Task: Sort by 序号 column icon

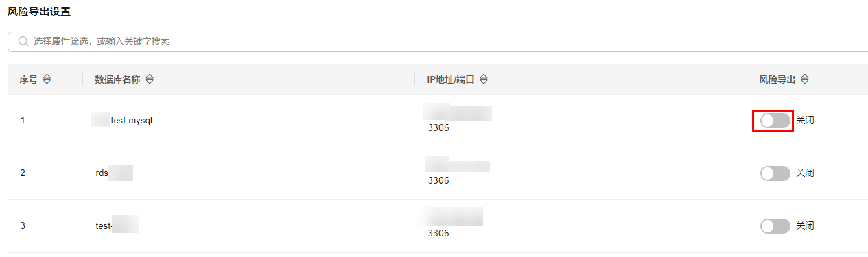Action: tap(47, 79)
